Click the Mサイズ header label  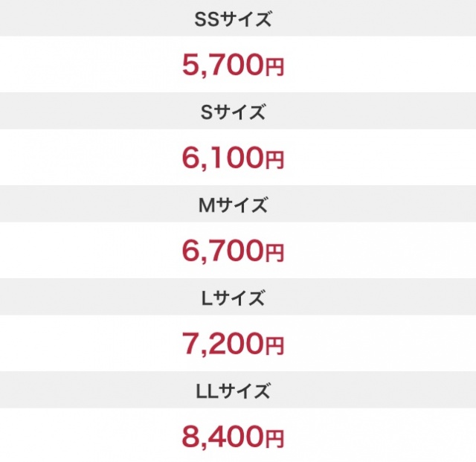pyautogui.click(x=233, y=205)
